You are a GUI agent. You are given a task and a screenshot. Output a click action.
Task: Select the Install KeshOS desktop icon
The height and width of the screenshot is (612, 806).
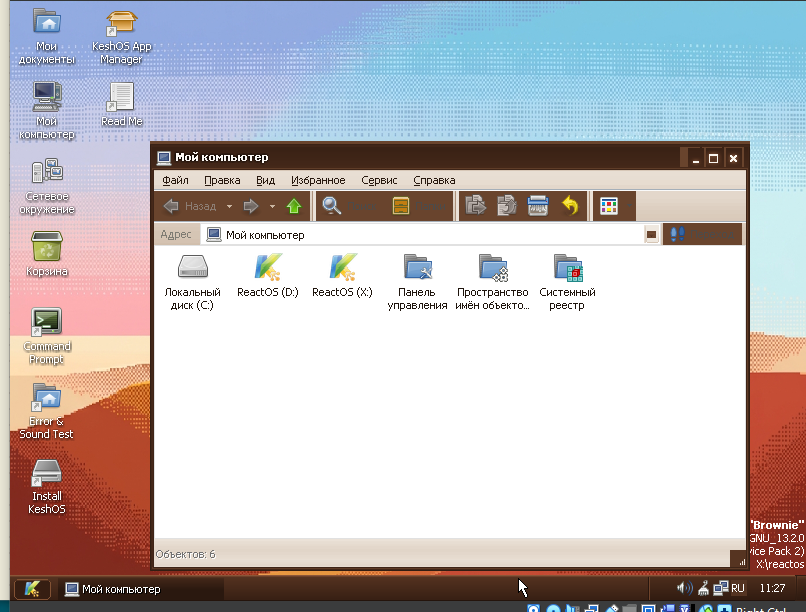tap(47, 486)
